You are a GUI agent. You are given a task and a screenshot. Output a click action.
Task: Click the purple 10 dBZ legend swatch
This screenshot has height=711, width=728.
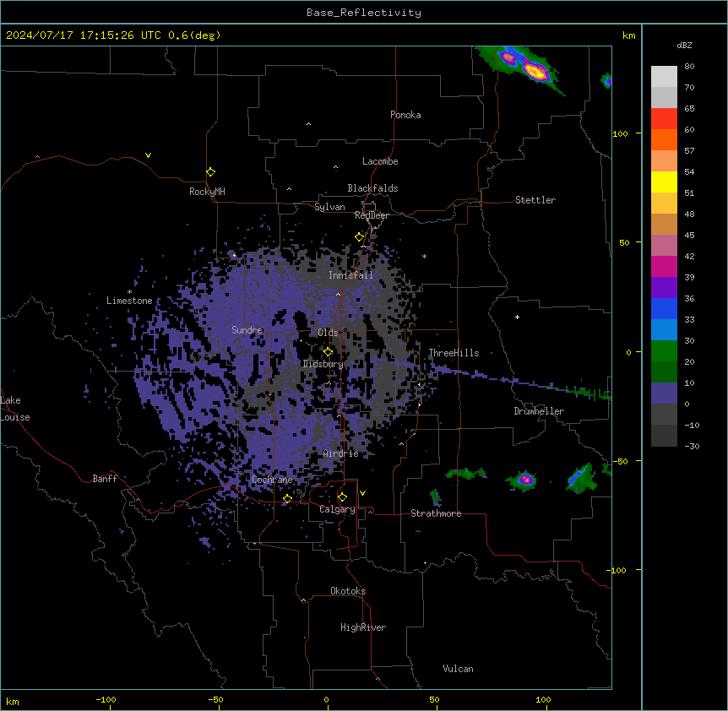tap(664, 393)
